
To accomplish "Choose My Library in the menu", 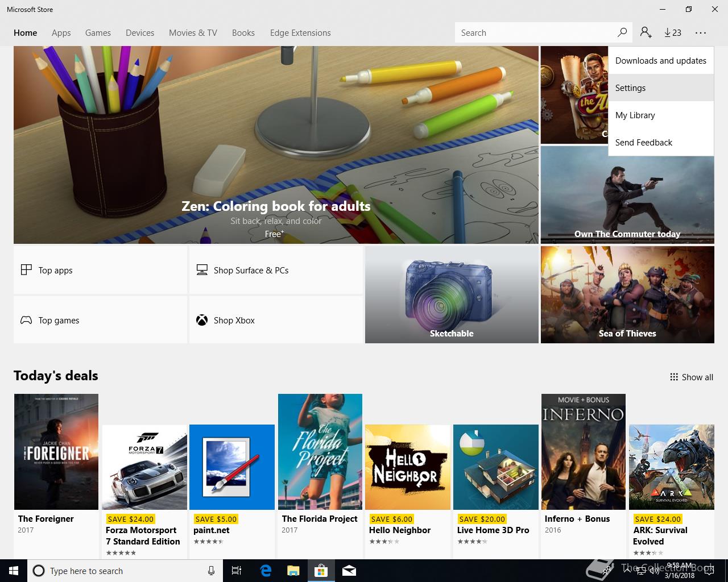I will pyautogui.click(x=661, y=115).
